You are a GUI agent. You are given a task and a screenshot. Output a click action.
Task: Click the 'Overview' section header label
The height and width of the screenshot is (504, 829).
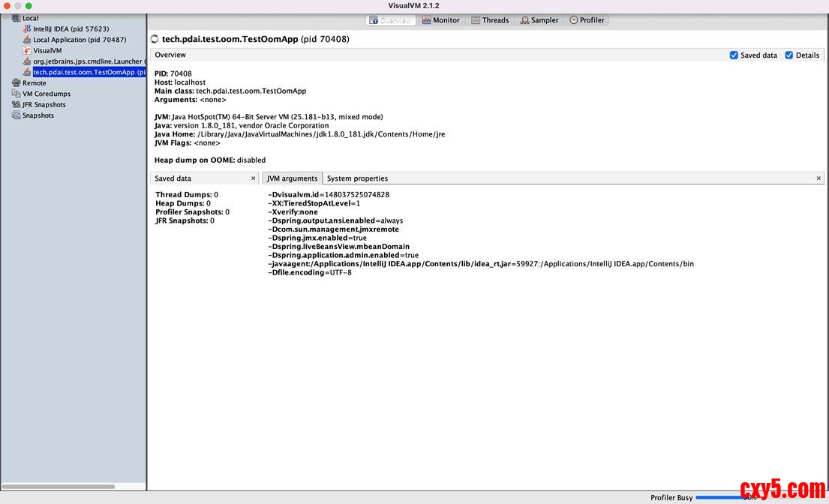[x=170, y=55]
